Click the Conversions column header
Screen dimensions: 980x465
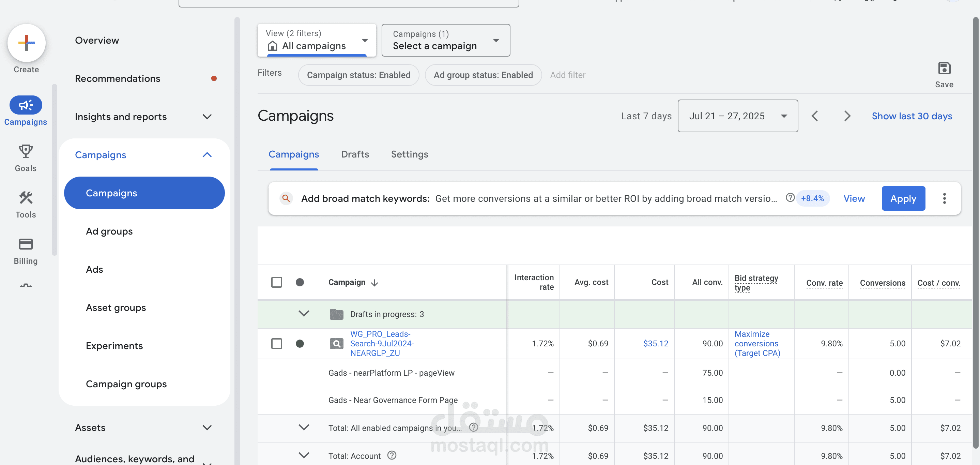(882, 283)
